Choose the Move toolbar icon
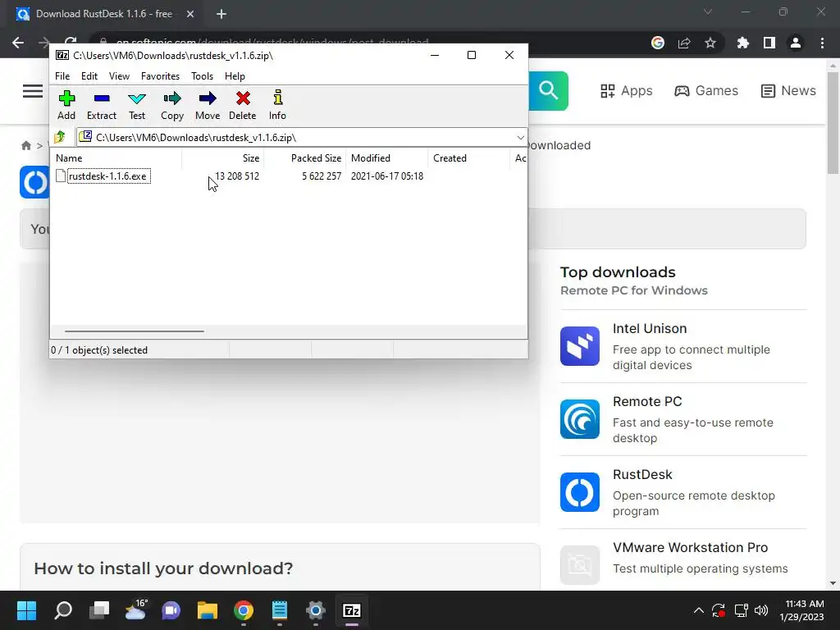The height and width of the screenshot is (630, 840). pyautogui.click(x=208, y=105)
